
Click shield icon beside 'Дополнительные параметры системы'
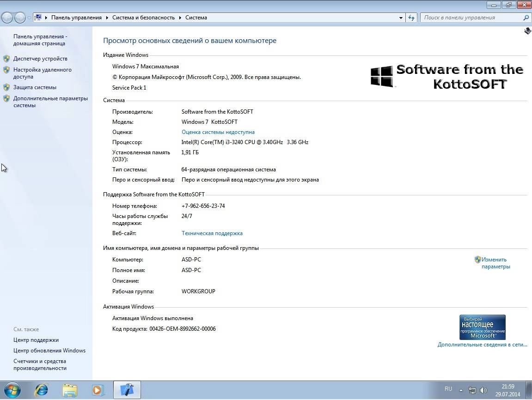tap(6, 98)
